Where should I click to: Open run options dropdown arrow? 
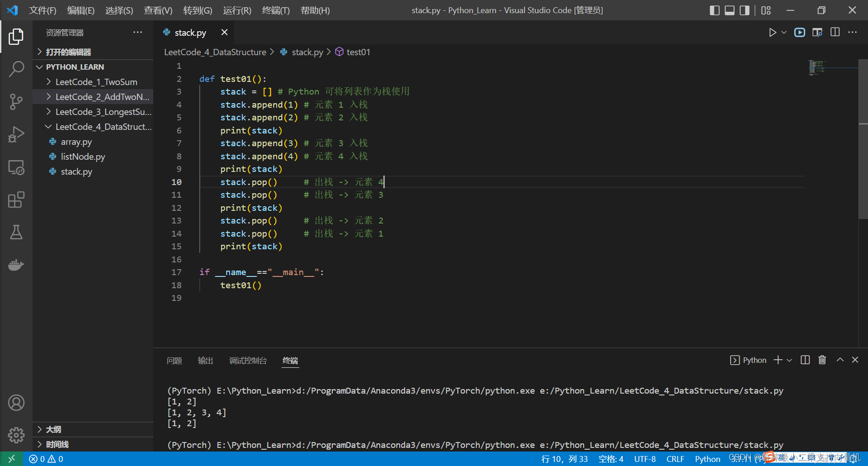(x=784, y=33)
